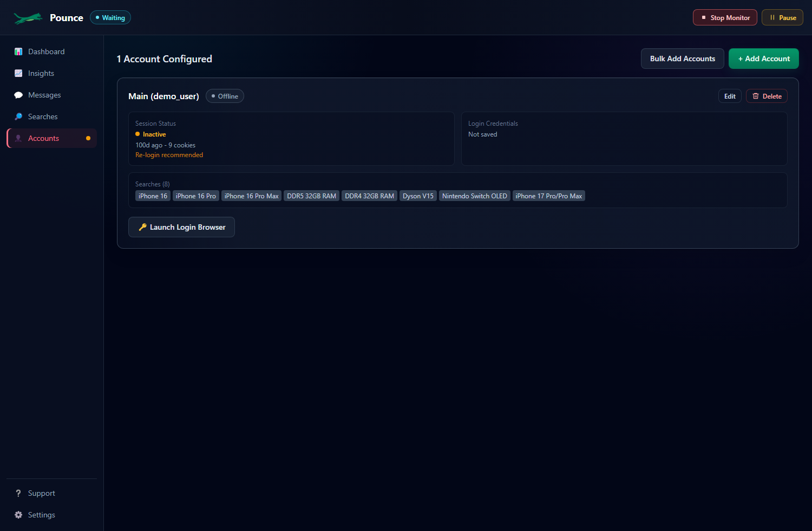Select the Accounts sidebar item

click(51, 138)
